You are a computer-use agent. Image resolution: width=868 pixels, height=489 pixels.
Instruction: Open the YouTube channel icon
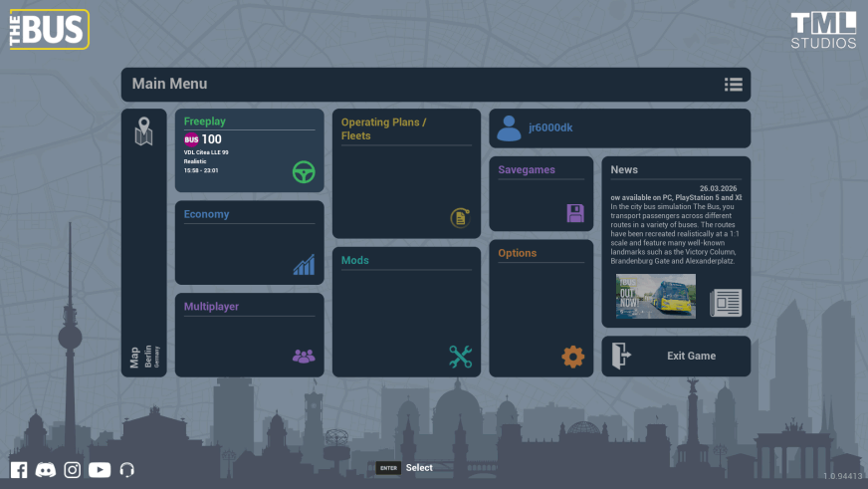(x=100, y=470)
